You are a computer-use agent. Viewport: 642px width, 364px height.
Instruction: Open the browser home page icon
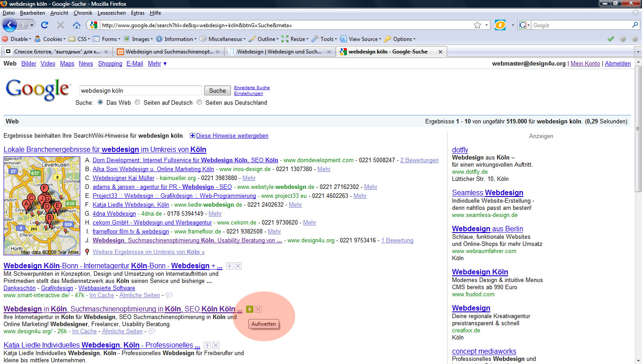[77, 25]
